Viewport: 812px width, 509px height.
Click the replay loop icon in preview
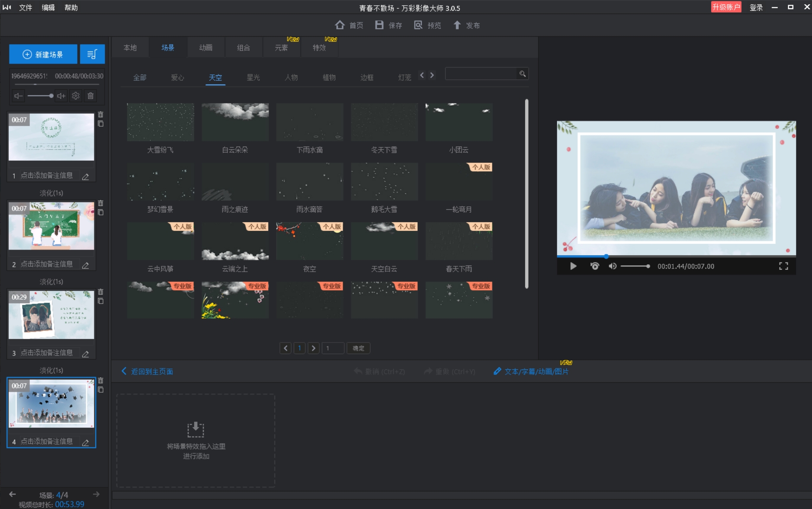coord(595,266)
